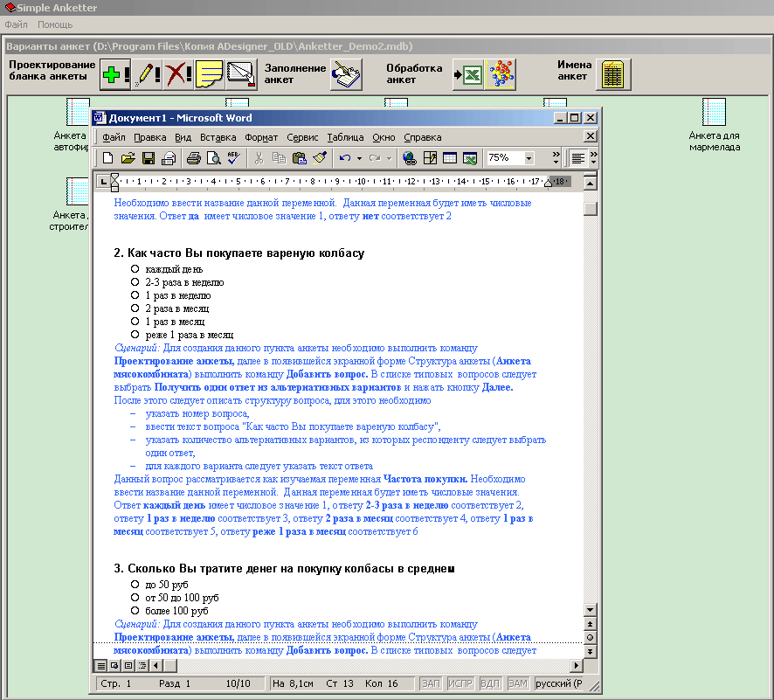This screenshot has width=774, height=700.
Task: Click the Select Browse Object circle button
Action: pyautogui.click(x=590, y=638)
